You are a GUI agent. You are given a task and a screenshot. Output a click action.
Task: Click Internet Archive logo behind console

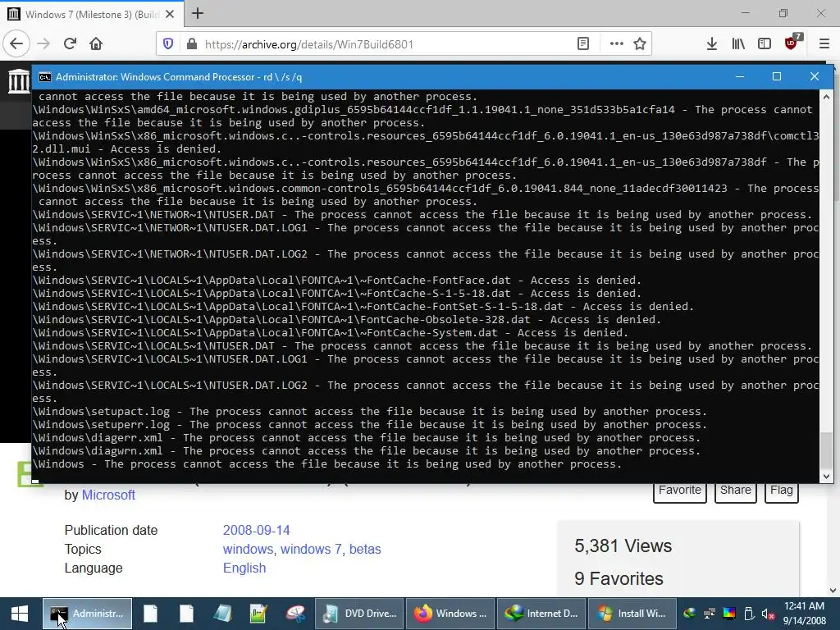tap(20, 80)
